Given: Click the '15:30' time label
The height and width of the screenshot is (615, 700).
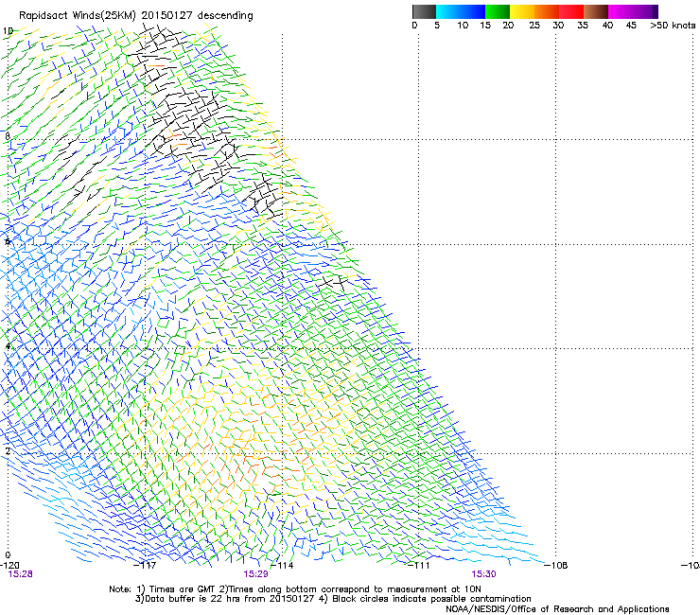Looking at the screenshot, I should point(484,574).
